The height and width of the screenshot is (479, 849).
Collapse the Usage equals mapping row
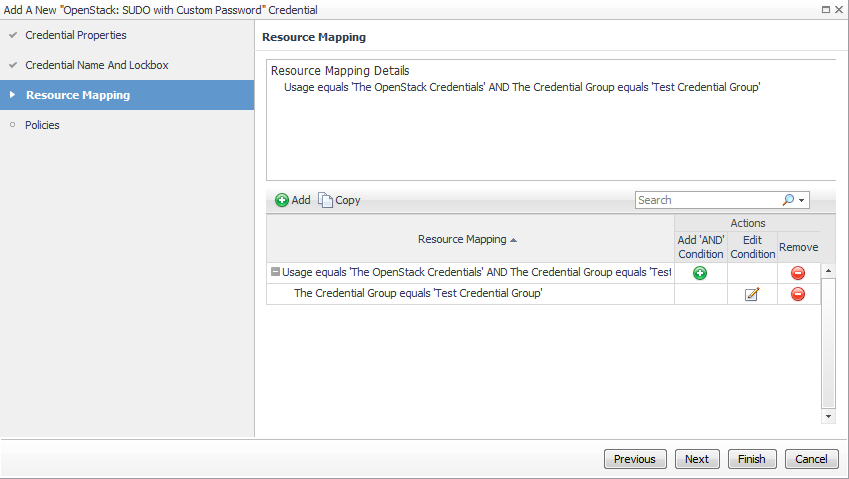click(275, 272)
